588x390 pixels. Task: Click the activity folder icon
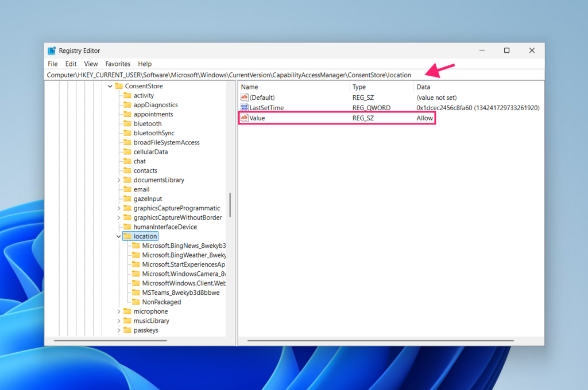[x=127, y=95]
